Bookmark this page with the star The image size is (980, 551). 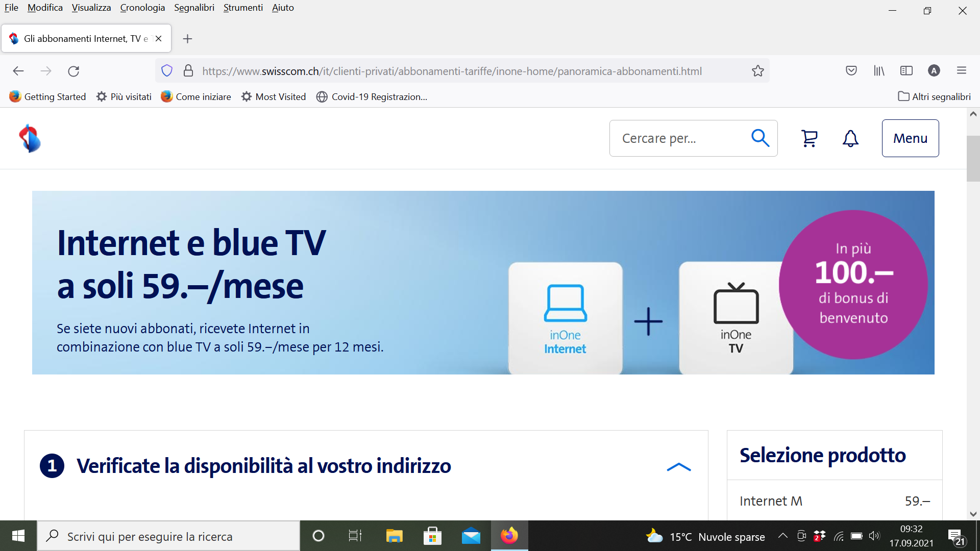(x=758, y=71)
